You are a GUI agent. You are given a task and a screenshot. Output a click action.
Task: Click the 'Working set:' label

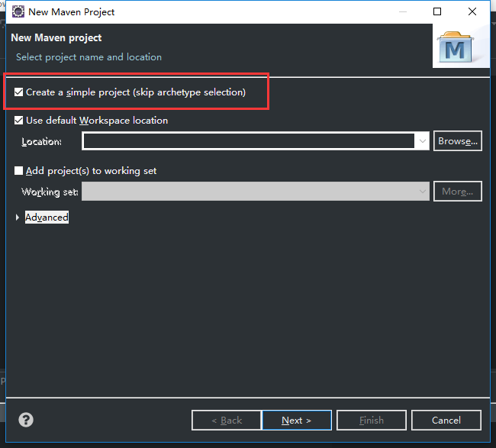coord(50,192)
